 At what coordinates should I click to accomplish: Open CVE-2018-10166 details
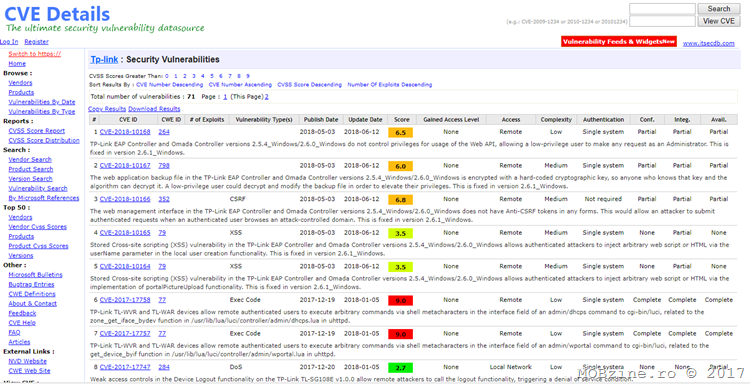tap(125, 199)
